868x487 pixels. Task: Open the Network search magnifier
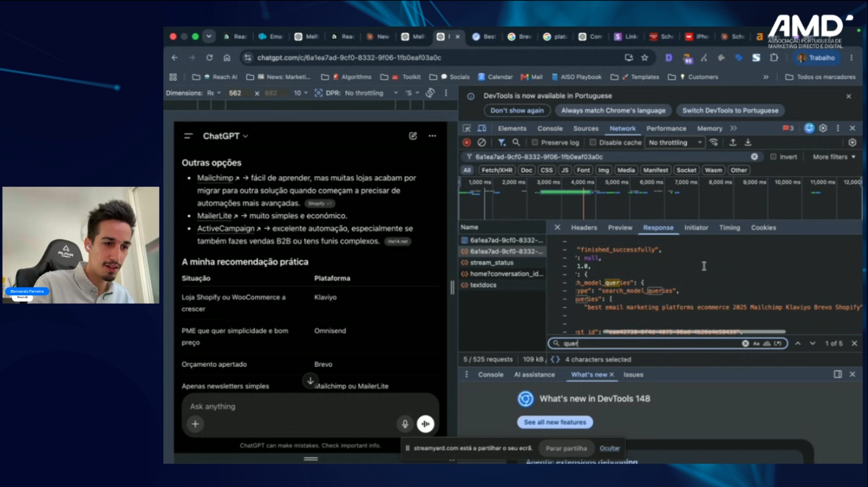(x=516, y=142)
